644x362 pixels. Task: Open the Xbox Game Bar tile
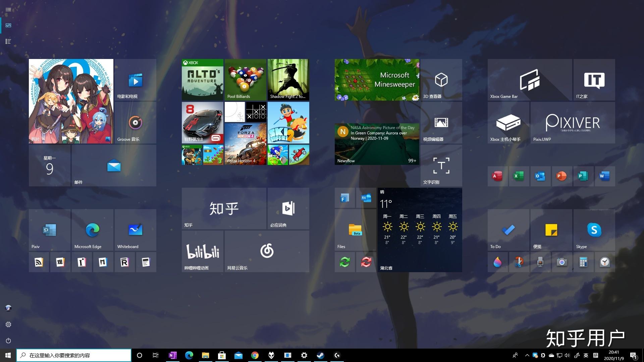(530, 80)
